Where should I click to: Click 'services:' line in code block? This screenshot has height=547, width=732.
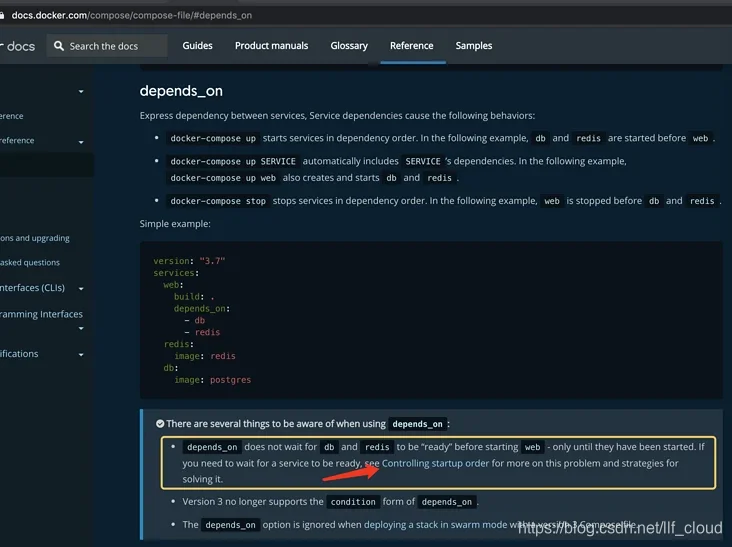176,273
